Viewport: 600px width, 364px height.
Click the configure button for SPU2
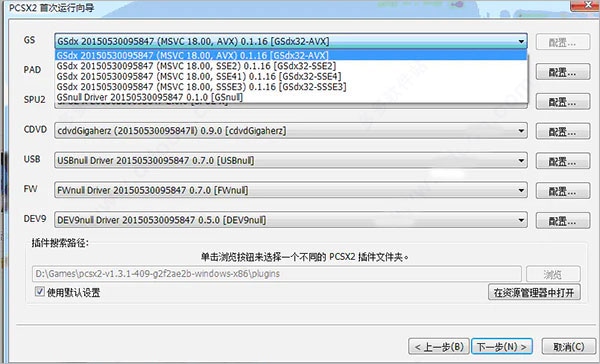[x=562, y=102]
